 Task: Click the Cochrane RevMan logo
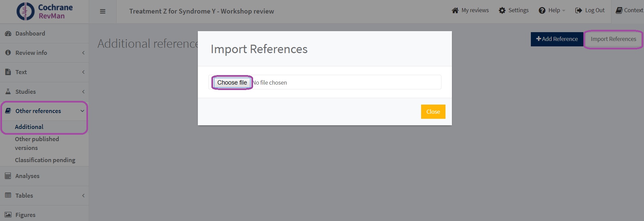pos(44,12)
